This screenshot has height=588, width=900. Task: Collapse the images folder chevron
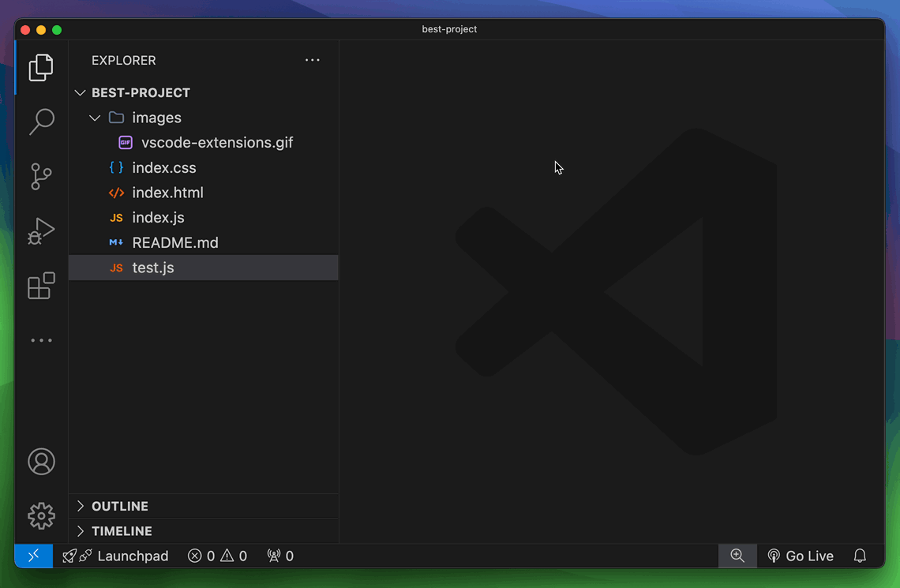95,118
